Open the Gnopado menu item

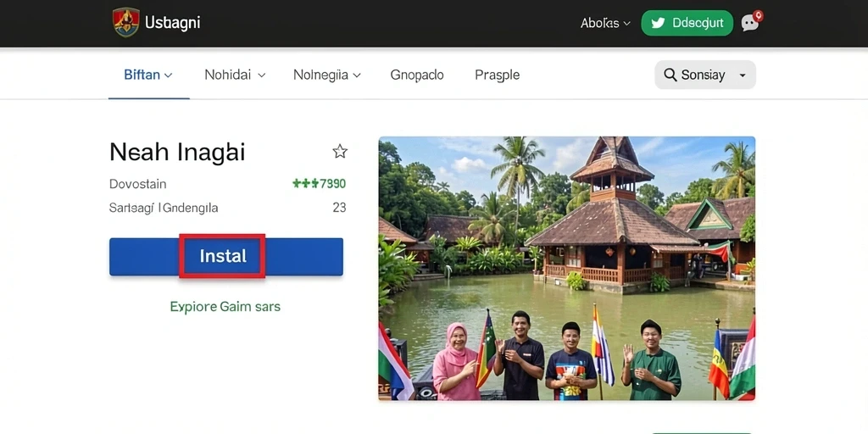pyautogui.click(x=417, y=75)
